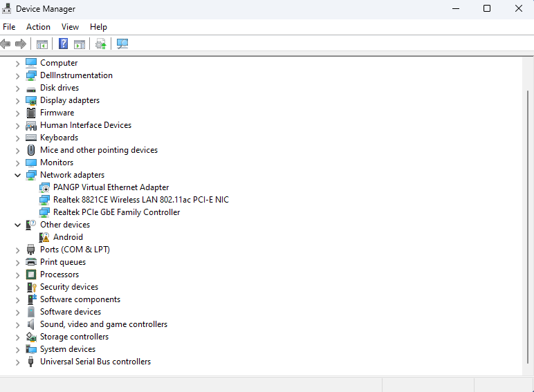Screen dimensions: 534x392
Task: Click the Keyboards icon
Action: (31, 138)
